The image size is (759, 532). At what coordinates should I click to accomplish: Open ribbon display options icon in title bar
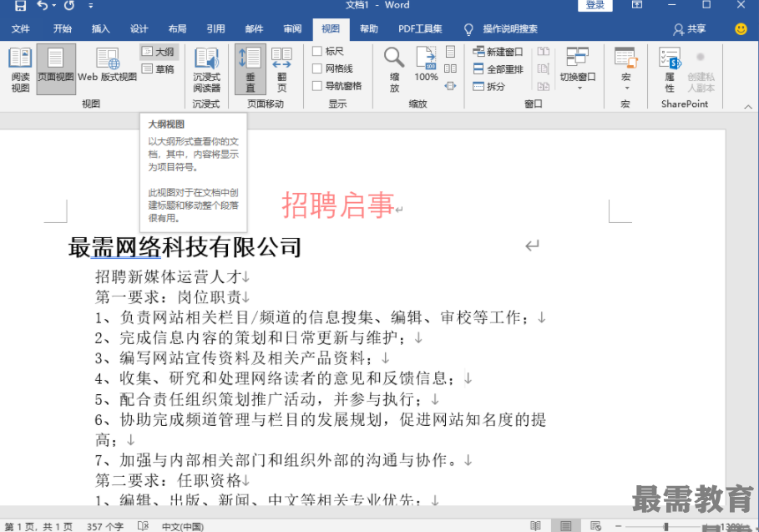pos(637,5)
